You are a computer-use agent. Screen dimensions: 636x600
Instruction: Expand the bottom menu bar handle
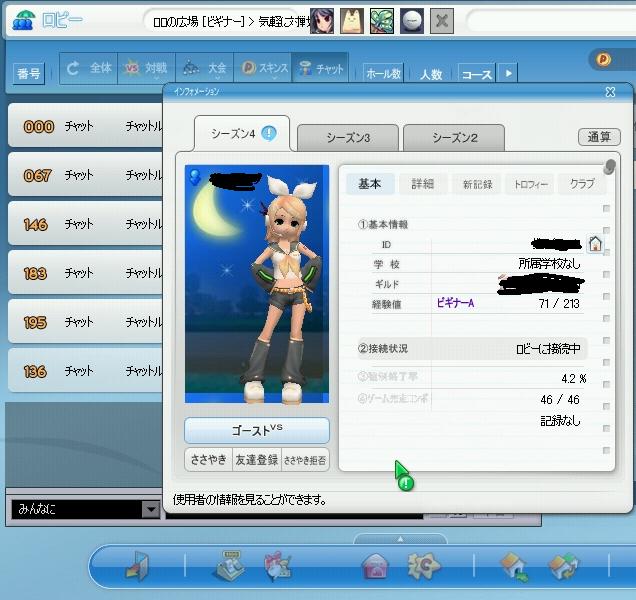(x=400, y=539)
